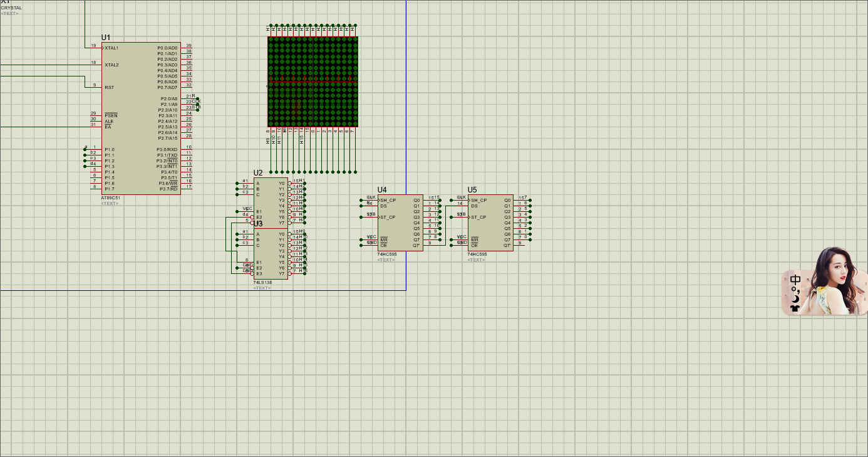This screenshot has height=457, width=868.
Task: Click the MR pin on U5
Action: click(x=474, y=239)
